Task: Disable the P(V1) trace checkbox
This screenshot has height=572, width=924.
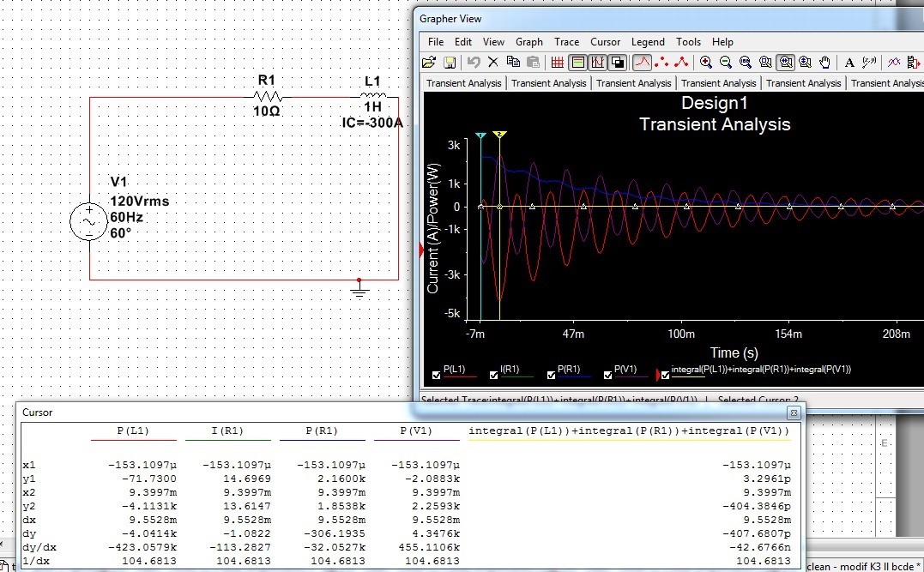Action: (608, 375)
